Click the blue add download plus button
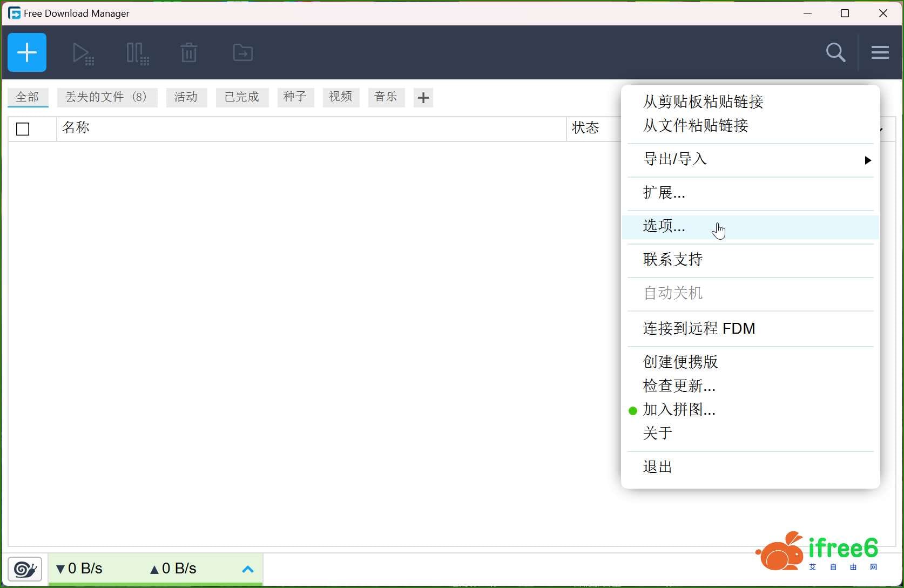904x588 pixels. (27, 52)
